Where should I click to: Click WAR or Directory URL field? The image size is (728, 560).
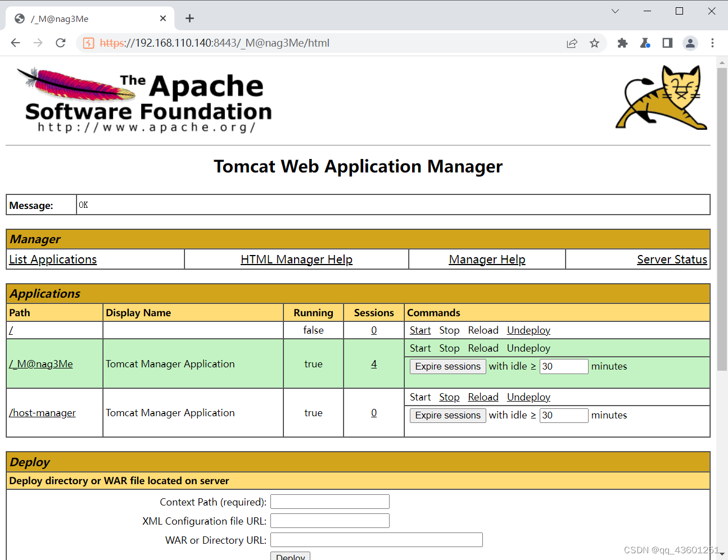tap(377, 540)
